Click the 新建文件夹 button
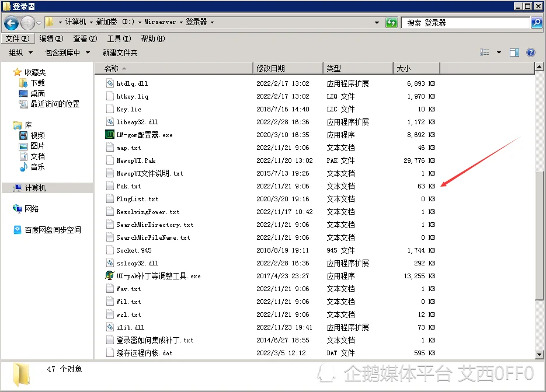This screenshot has width=546, height=392. [x=120, y=52]
